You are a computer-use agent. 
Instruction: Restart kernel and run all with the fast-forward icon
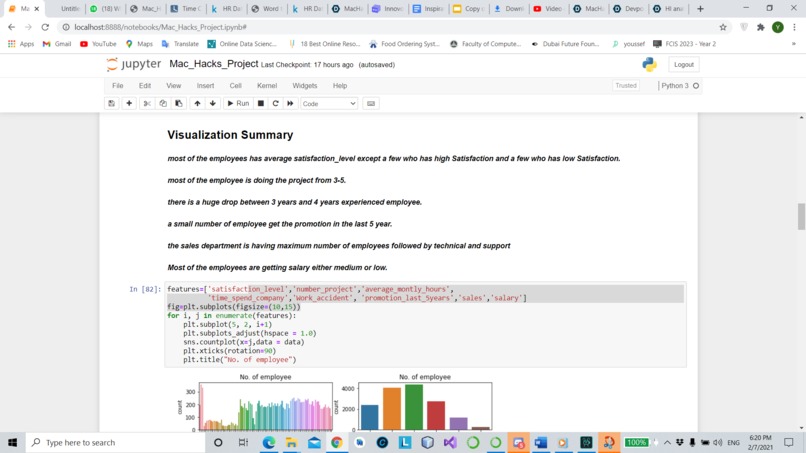coord(290,103)
